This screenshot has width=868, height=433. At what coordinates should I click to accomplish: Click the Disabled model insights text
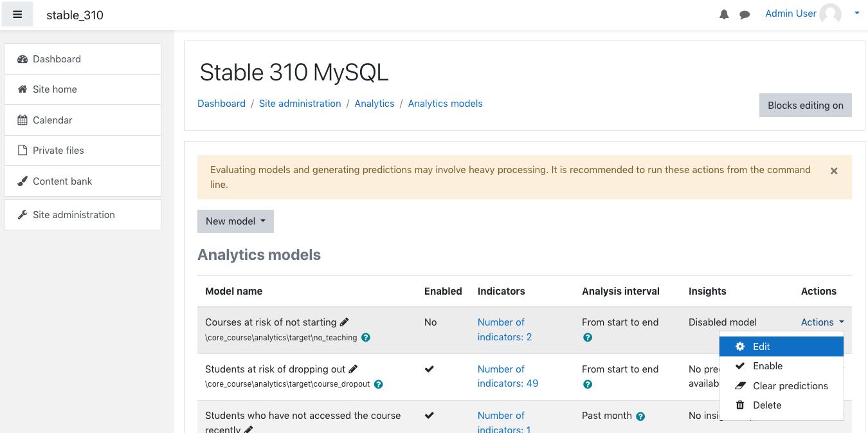(x=723, y=322)
